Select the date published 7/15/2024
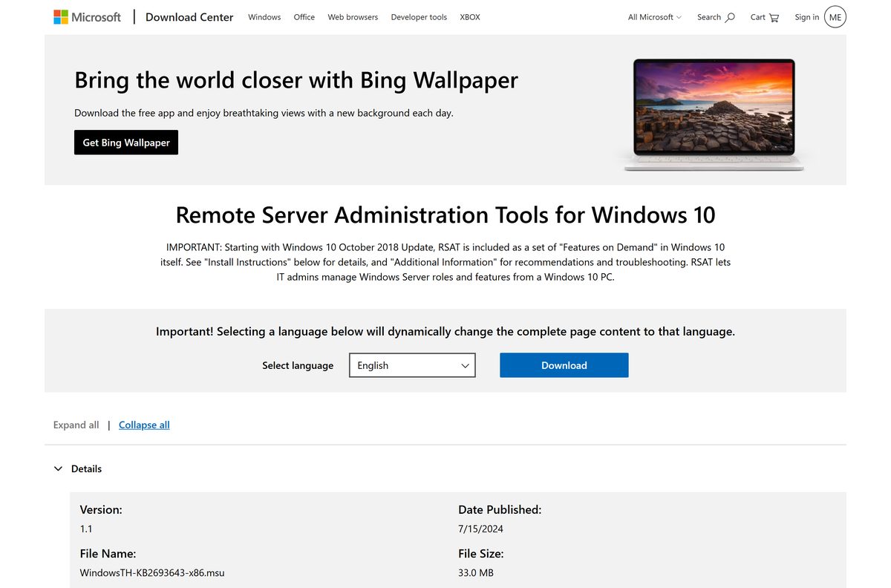Viewport: 891px width, 588px height. (x=481, y=529)
